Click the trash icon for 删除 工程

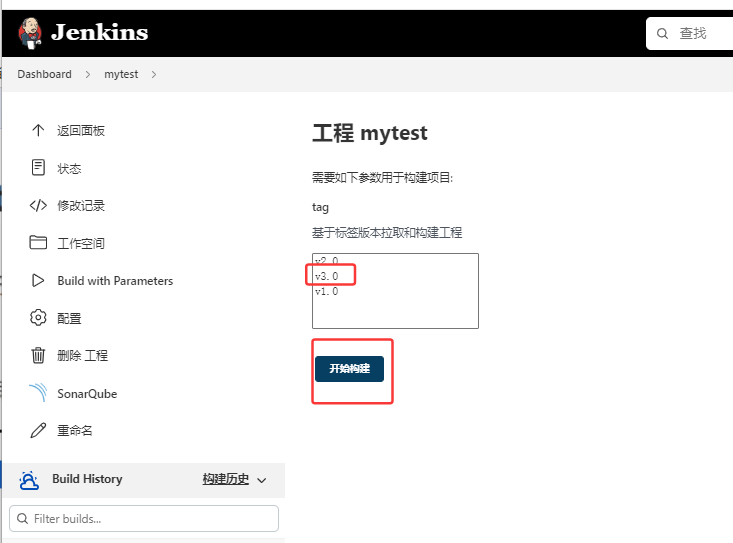38,355
